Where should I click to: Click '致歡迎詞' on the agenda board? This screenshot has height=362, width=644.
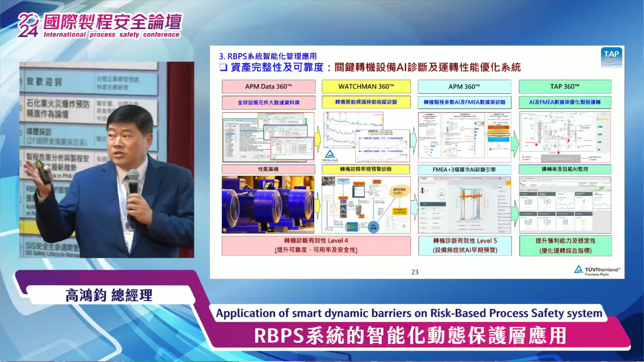pyautogui.click(x=44, y=82)
